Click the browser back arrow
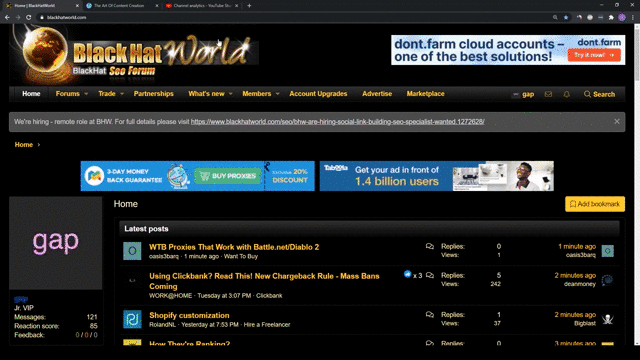Screen dimensions: 640x360 pyautogui.click(x=7, y=18)
